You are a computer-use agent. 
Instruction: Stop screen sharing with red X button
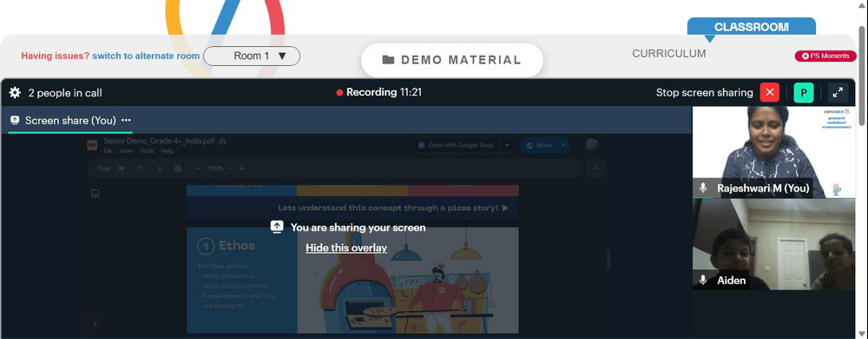769,92
